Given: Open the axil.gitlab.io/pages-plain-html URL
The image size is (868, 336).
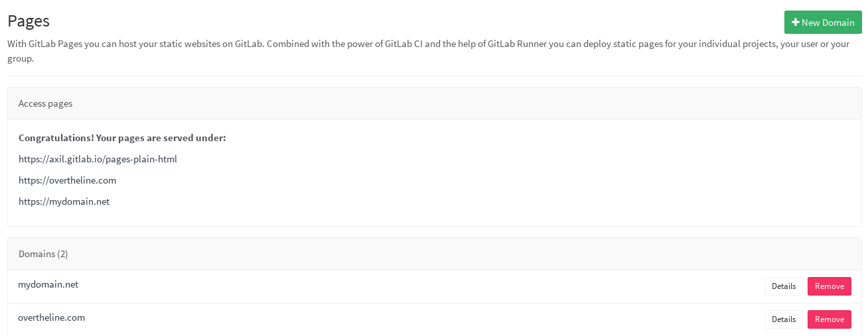Looking at the screenshot, I should pos(98,159).
